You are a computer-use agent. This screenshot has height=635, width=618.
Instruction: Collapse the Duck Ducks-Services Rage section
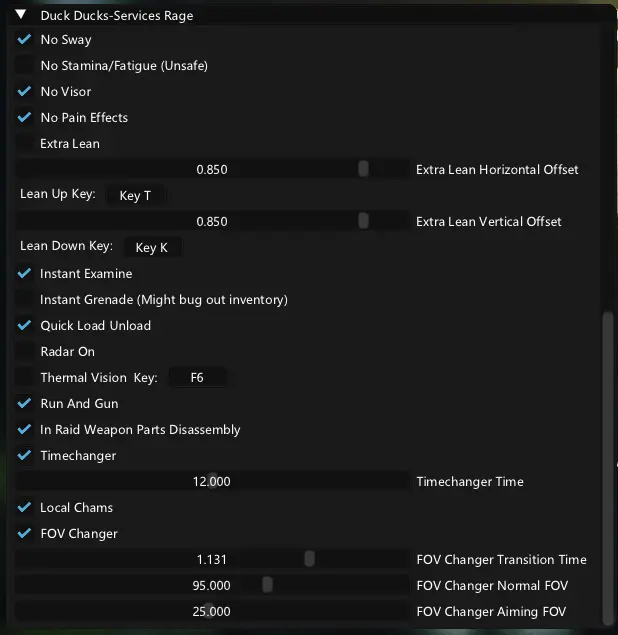[20, 16]
